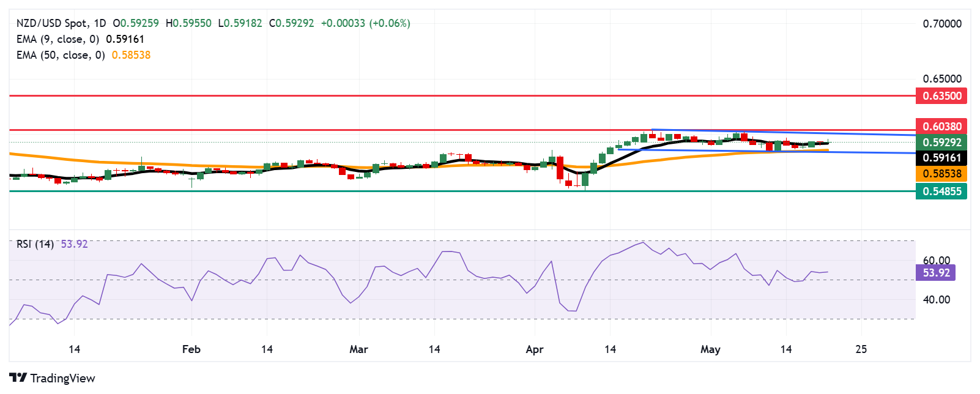This screenshot has height=394, width=980.
Task: Select the 0.65000 price axis label
Action: pyautogui.click(x=941, y=79)
